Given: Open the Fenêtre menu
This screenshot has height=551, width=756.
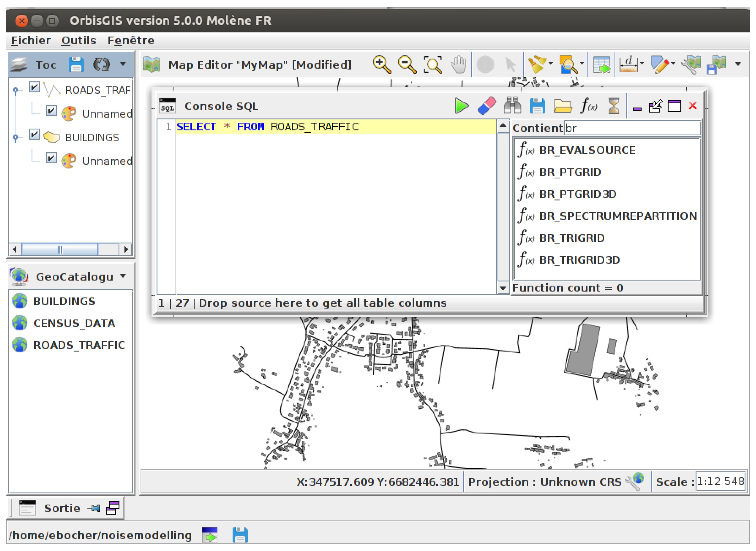Looking at the screenshot, I should (131, 40).
